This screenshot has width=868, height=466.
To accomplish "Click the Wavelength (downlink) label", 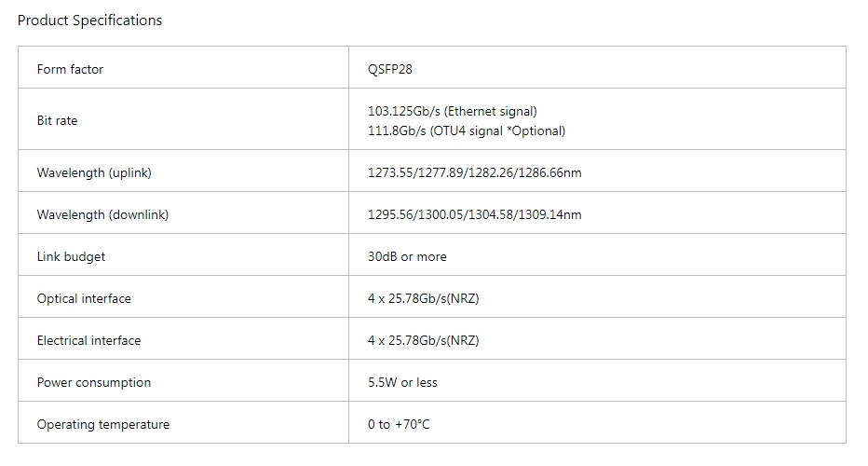I will tap(103, 215).
